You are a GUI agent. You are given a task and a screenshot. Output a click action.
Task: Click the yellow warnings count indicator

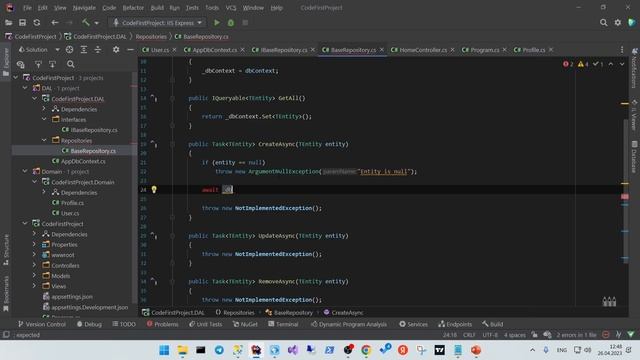(x=583, y=64)
